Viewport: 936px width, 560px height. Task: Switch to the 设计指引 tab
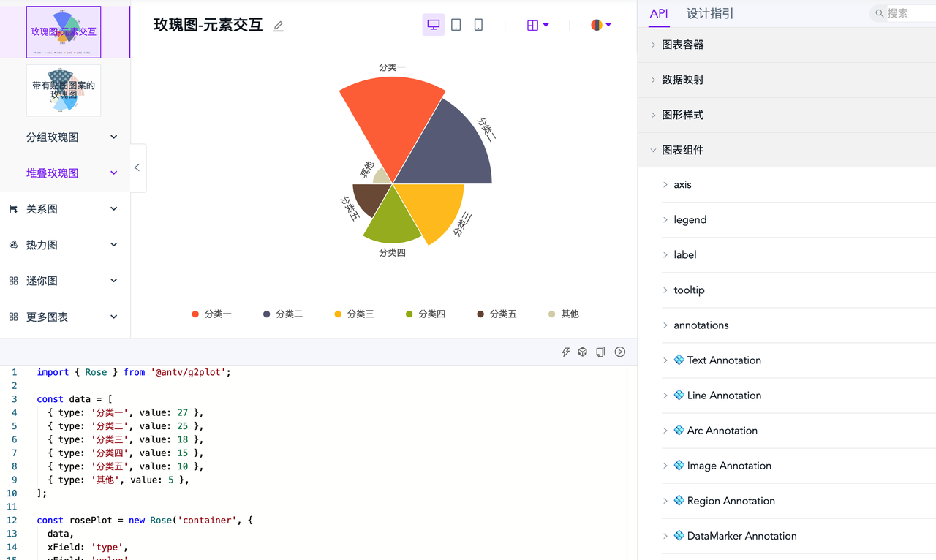pyautogui.click(x=709, y=13)
